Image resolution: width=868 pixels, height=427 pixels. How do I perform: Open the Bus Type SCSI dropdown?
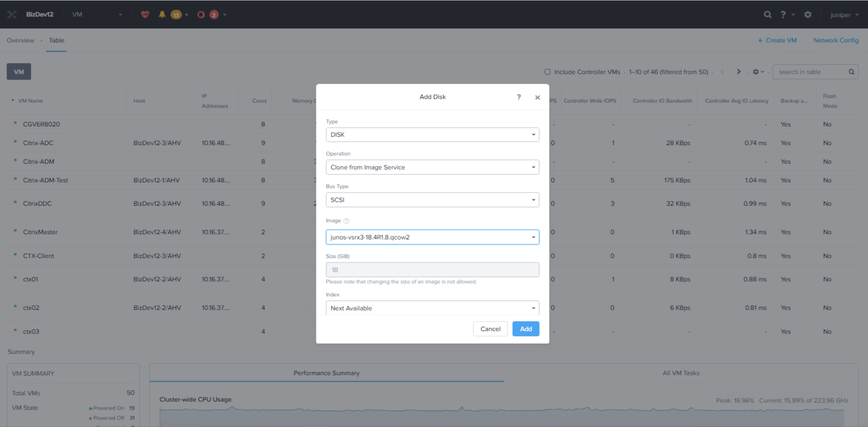432,200
